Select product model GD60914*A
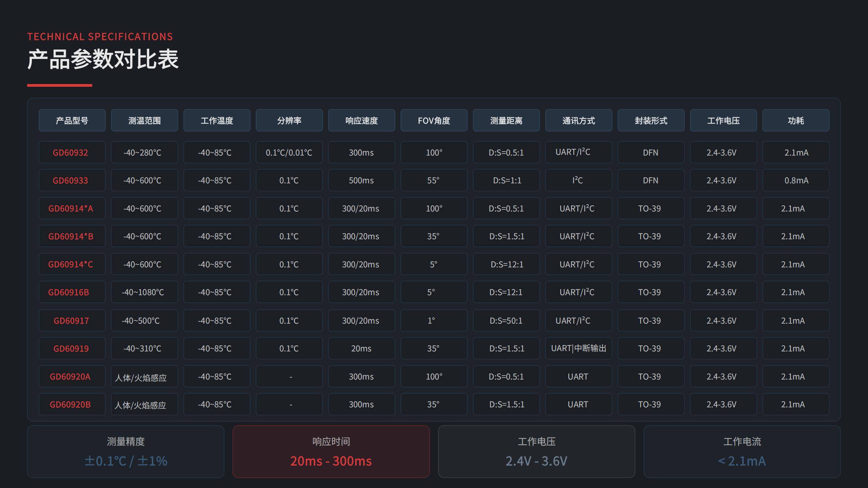 pyautogui.click(x=72, y=208)
